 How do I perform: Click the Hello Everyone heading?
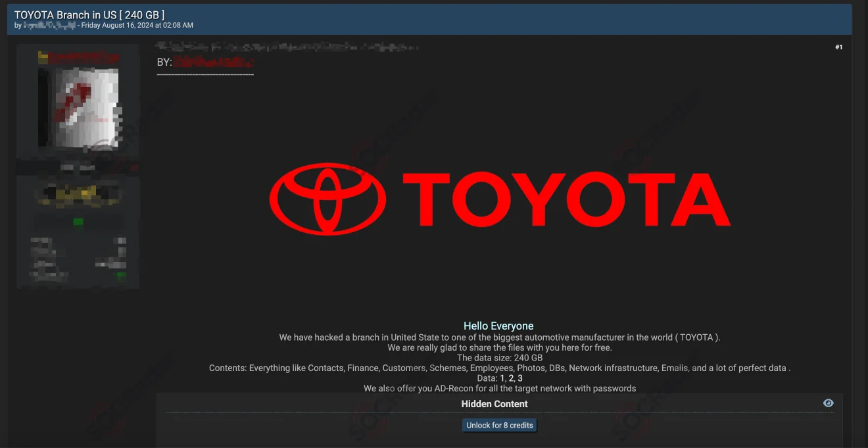(x=498, y=326)
